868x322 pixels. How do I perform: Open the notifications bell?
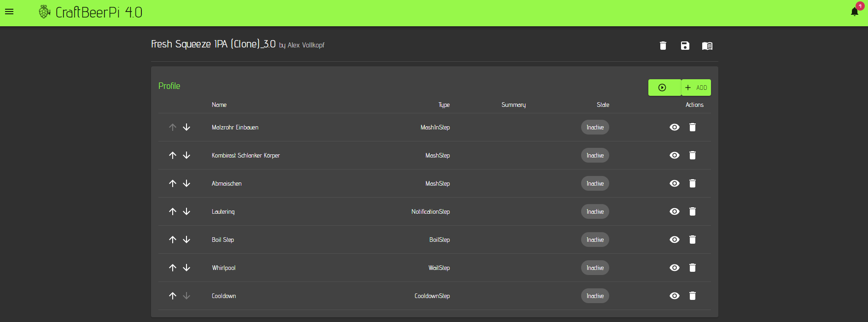[854, 12]
